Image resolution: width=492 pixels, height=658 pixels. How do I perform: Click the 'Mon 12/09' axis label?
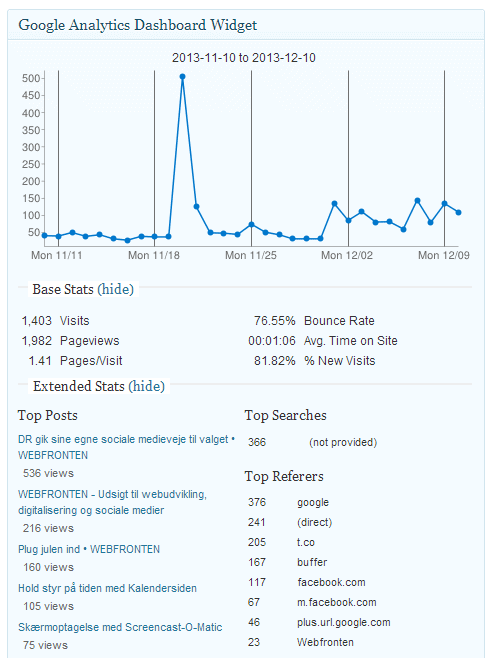click(x=444, y=255)
